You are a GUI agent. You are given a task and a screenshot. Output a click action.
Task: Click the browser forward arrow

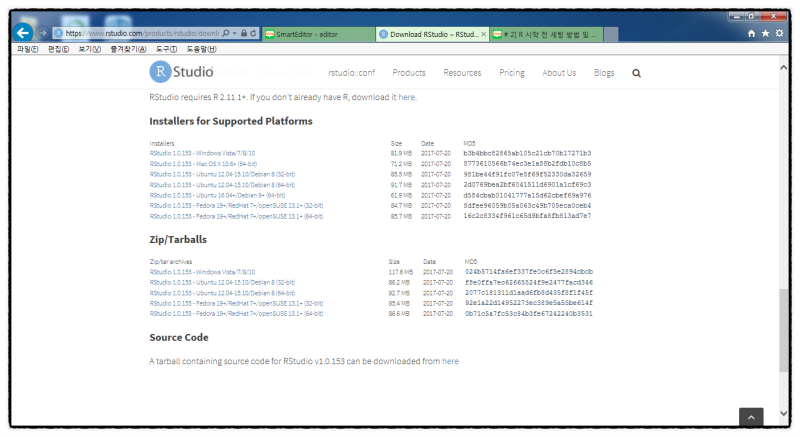pos(42,34)
